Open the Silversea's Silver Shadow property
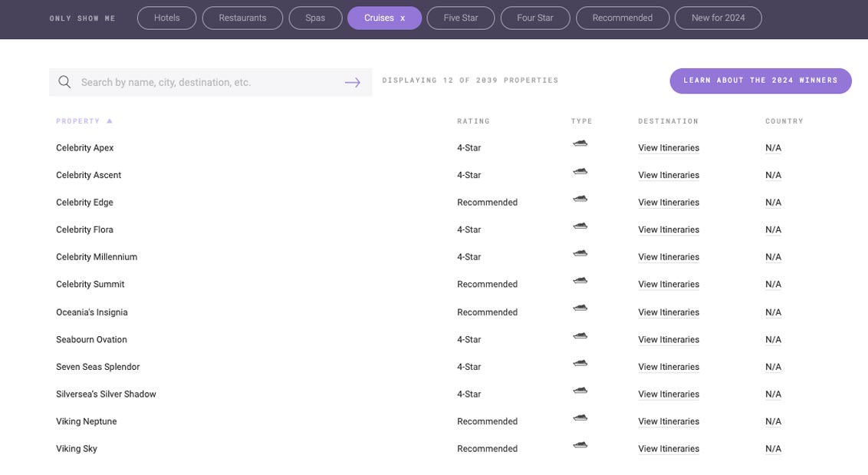The height and width of the screenshot is (475, 868). pyautogui.click(x=106, y=394)
